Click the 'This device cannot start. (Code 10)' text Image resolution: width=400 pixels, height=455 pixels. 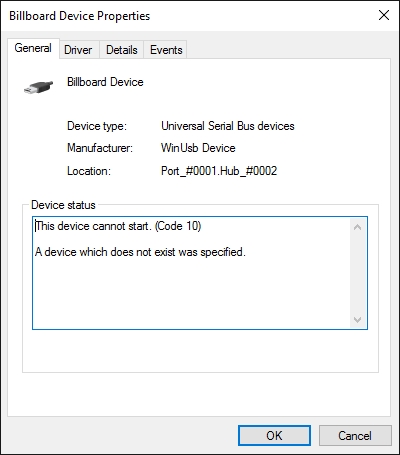point(118,226)
